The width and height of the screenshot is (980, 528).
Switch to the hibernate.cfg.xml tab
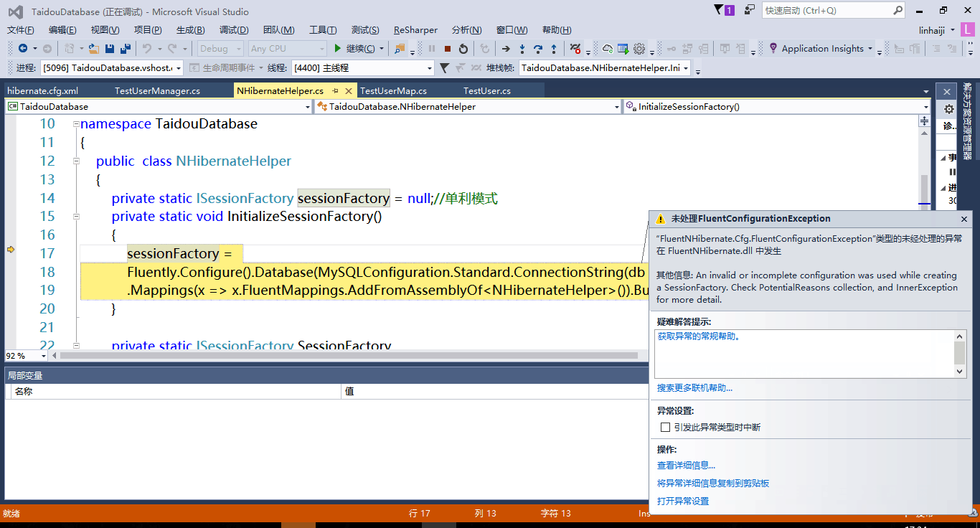point(42,91)
